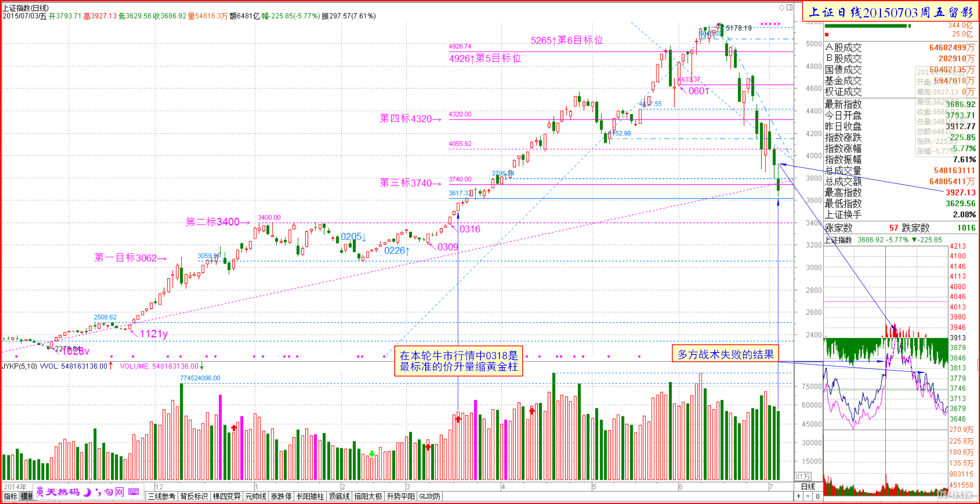Select the 升势平阳 indicator tab

[x=401, y=496]
